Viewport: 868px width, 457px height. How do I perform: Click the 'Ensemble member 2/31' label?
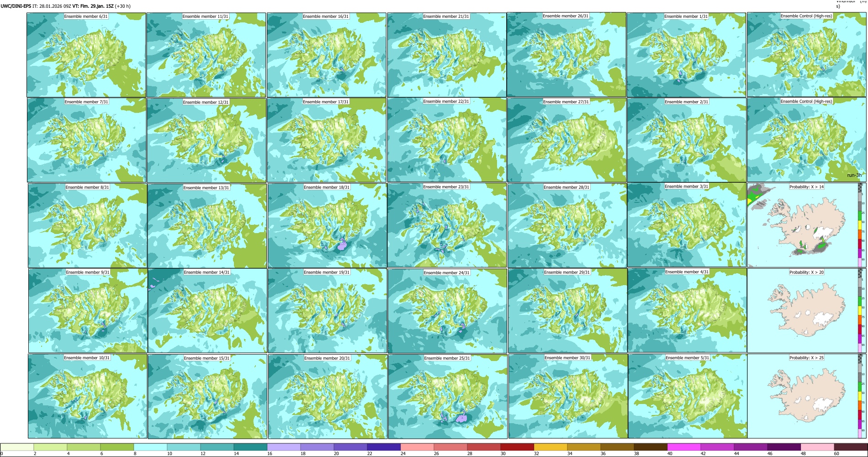tap(686, 102)
